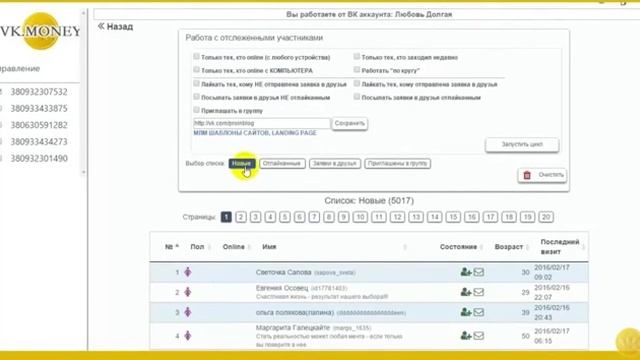Select account 380933434273 in sidebar

point(39,142)
